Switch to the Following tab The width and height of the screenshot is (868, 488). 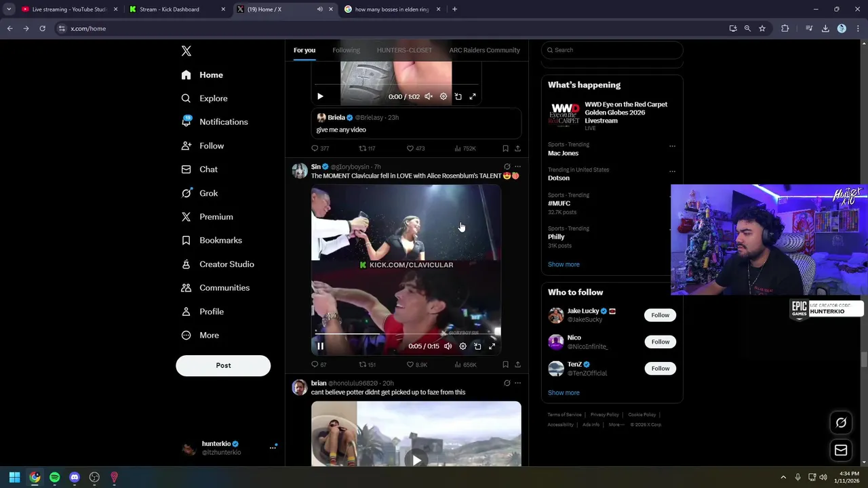point(346,50)
